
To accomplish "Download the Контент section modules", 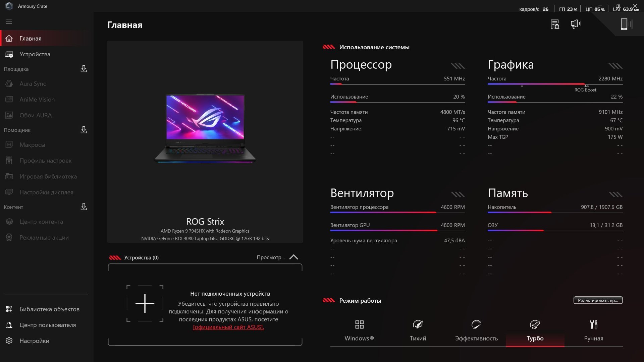I will 84,207.
